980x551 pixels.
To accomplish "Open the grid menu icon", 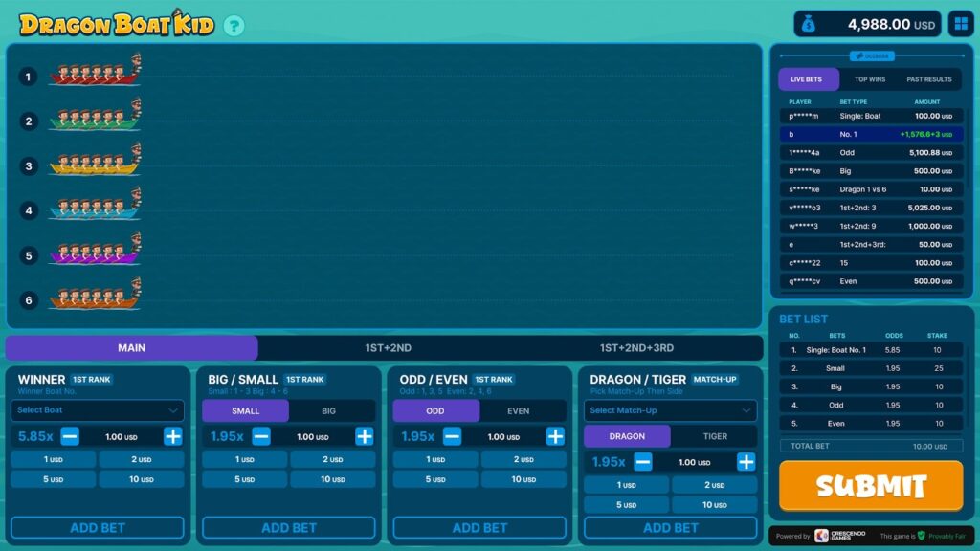I will 960,25.
